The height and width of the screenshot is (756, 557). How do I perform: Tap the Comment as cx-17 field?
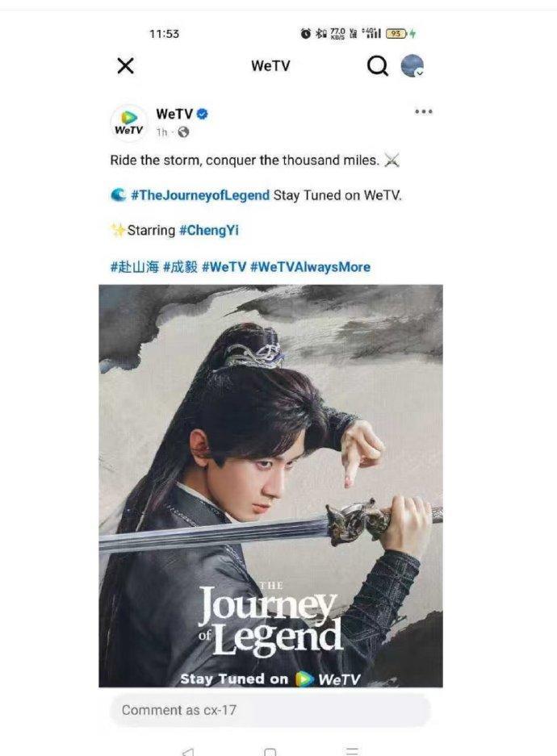270,710
